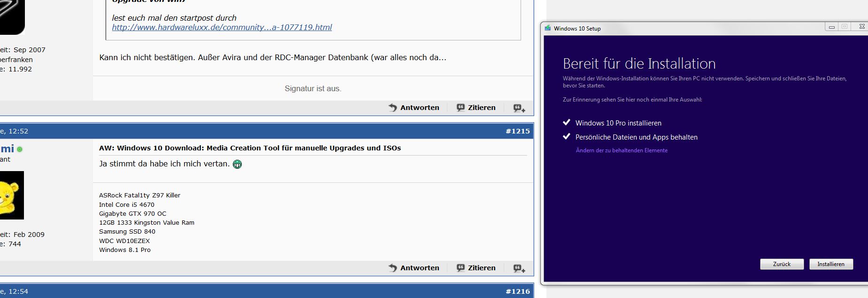Click 'Sep 2007' registration date
The width and height of the screenshot is (868, 298).
(30, 50)
